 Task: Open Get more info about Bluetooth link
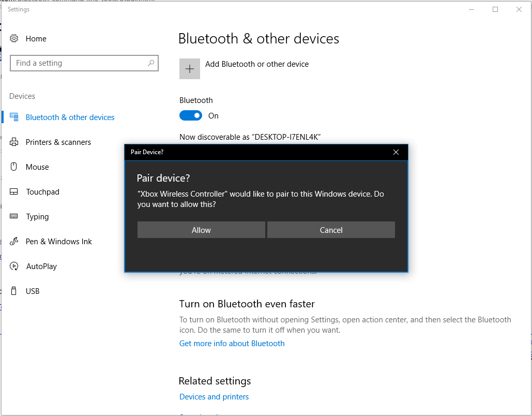click(x=232, y=344)
